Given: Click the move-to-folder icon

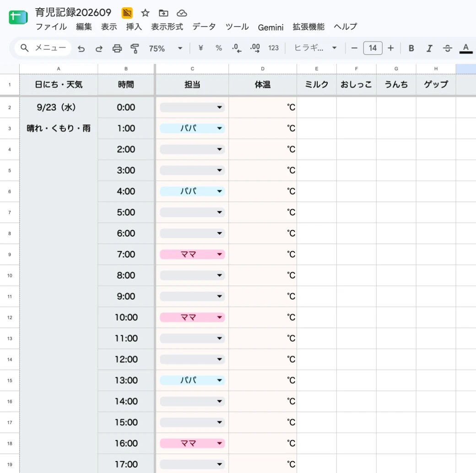Looking at the screenshot, I should [x=163, y=13].
